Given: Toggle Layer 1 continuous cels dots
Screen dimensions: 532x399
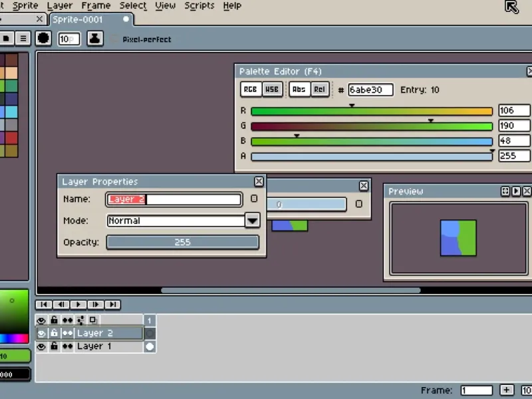Looking at the screenshot, I should [x=68, y=346].
